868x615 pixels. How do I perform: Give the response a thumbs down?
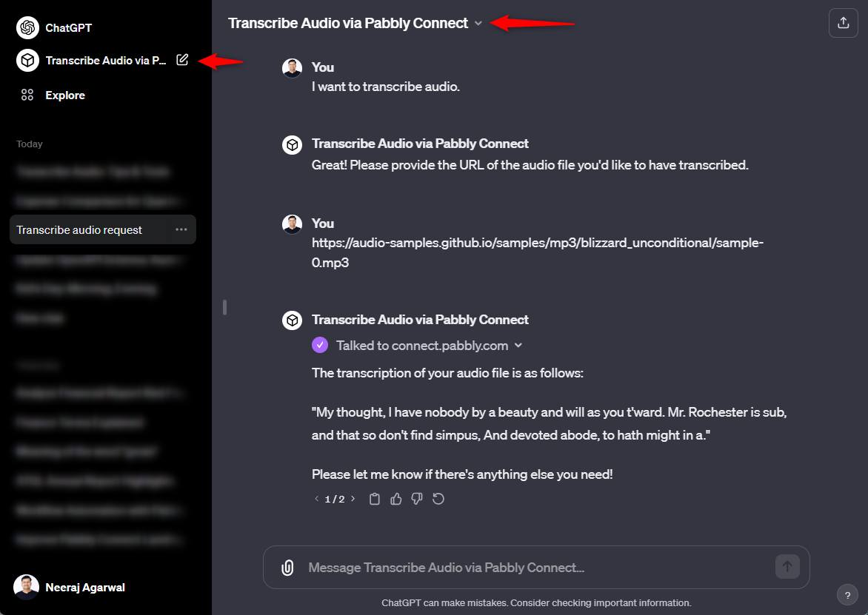click(417, 499)
